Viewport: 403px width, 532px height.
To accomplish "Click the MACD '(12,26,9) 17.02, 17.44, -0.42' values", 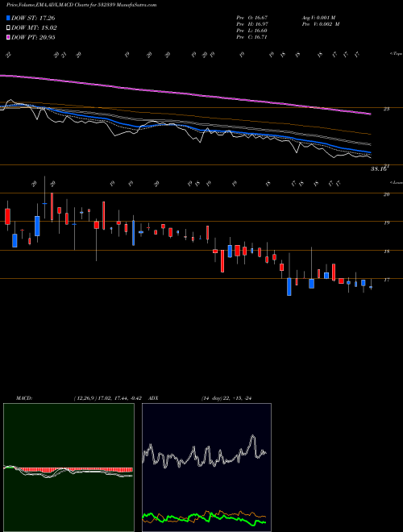I will click(110, 398).
